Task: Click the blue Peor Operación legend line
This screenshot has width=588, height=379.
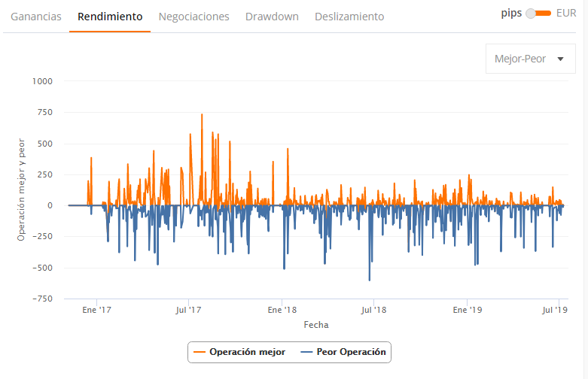Action: [x=306, y=352]
